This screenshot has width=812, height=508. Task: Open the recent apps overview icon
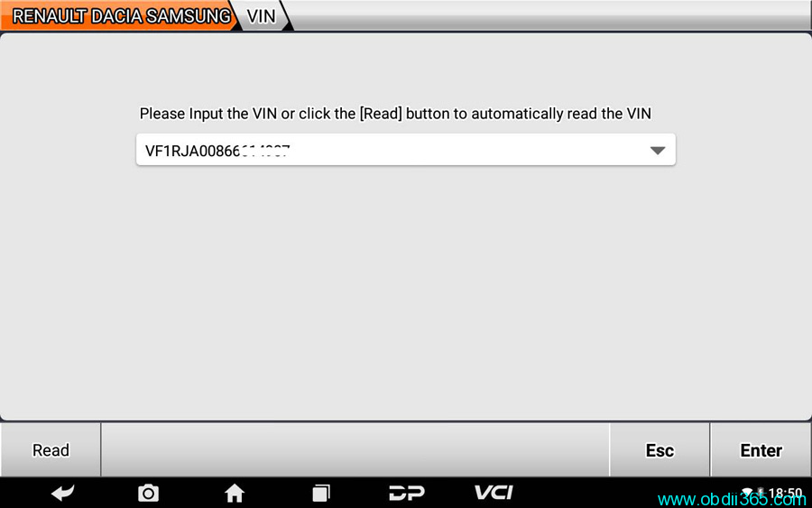(x=321, y=493)
